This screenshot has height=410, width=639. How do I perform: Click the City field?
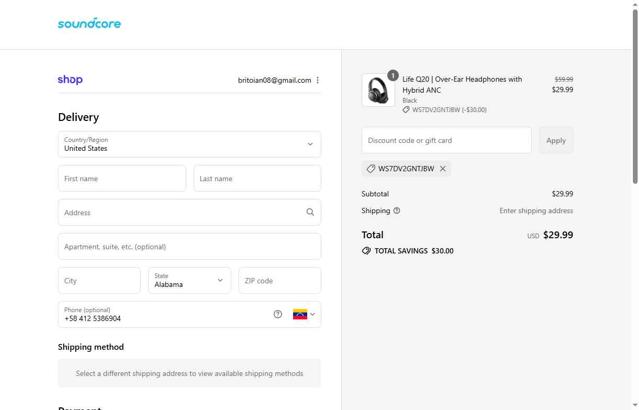coord(99,280)
